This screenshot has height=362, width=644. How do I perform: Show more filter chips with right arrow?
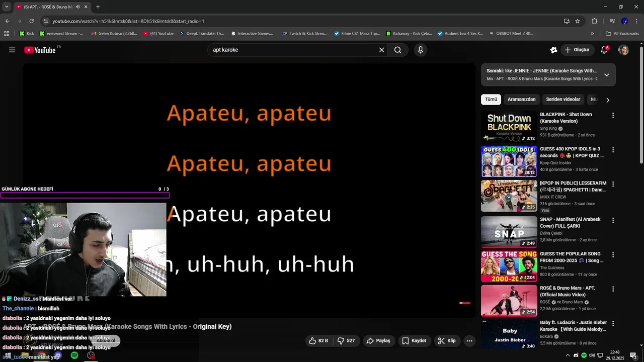tap(607, 100)
